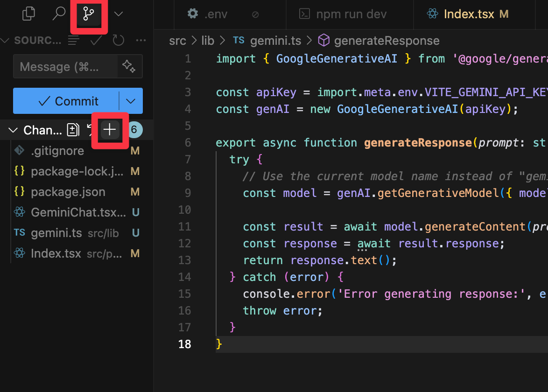Open the Commit button dropdown arrow

131,101
